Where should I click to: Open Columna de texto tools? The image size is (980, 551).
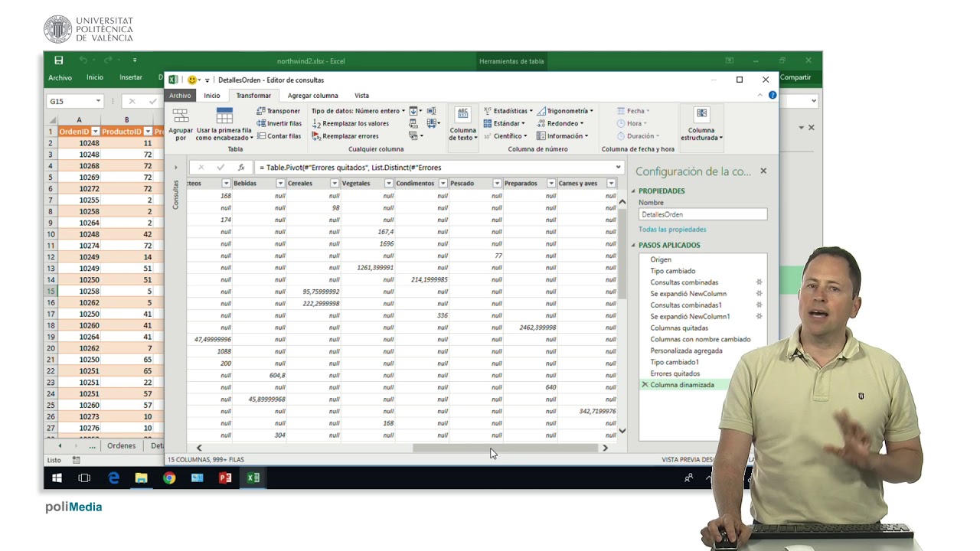tap(462, 124)
